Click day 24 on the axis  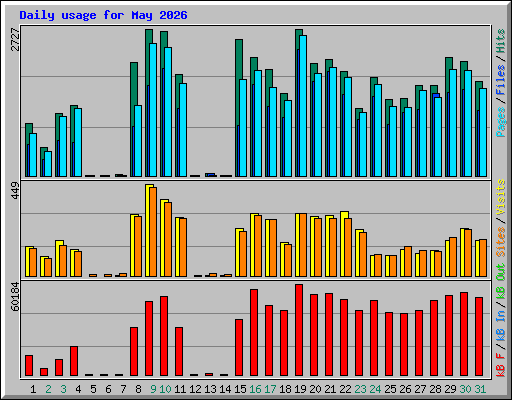pos(375,389)
